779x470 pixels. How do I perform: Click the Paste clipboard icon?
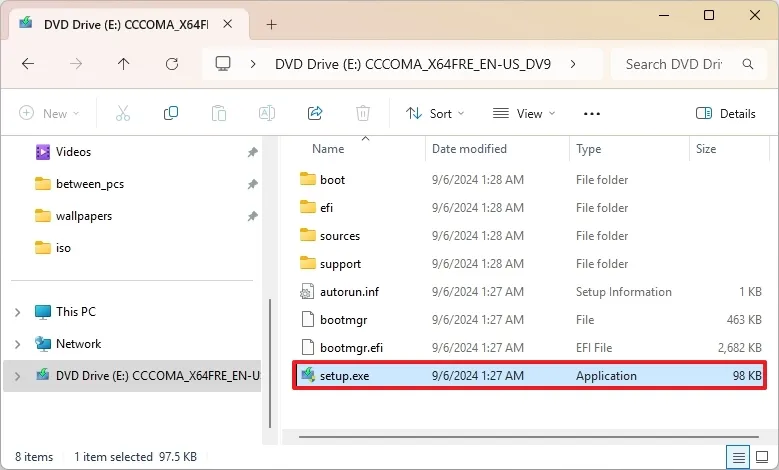[219, 113]
